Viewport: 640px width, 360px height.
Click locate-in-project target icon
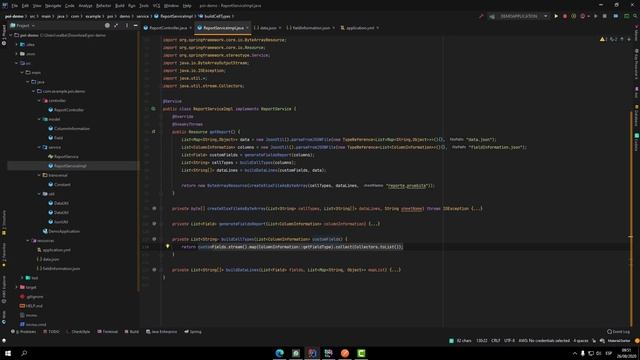[x=107, y=25]
